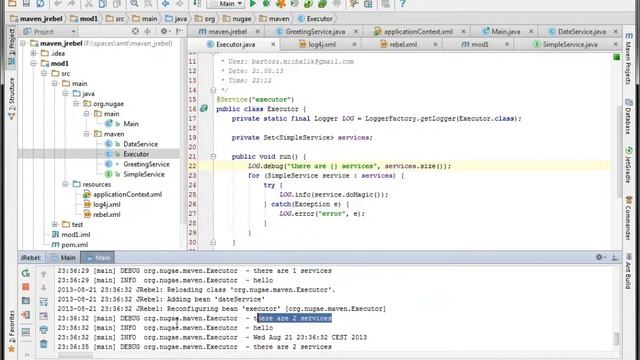Toggle the Maven Projects side panel

pyautogui.click(x=629, y=59)
